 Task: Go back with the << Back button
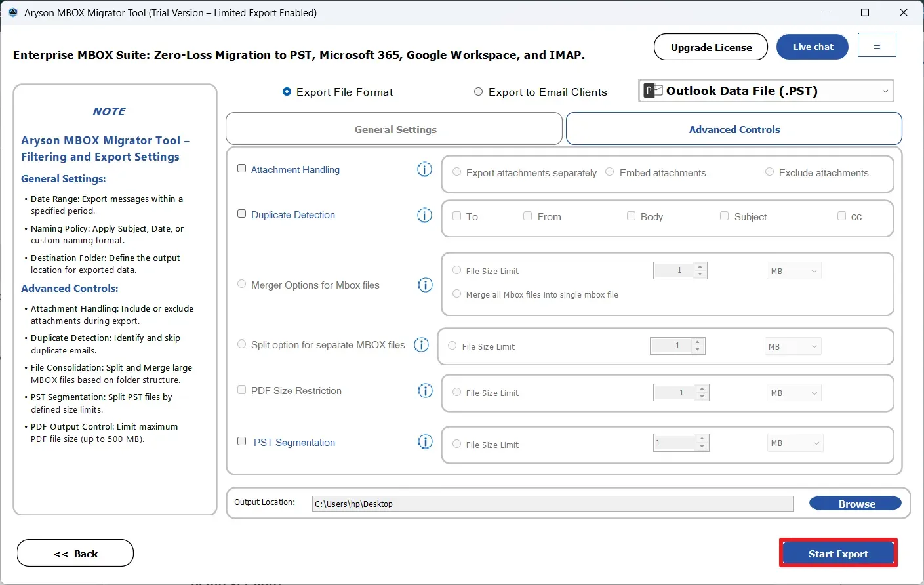[x=75, y=554]
